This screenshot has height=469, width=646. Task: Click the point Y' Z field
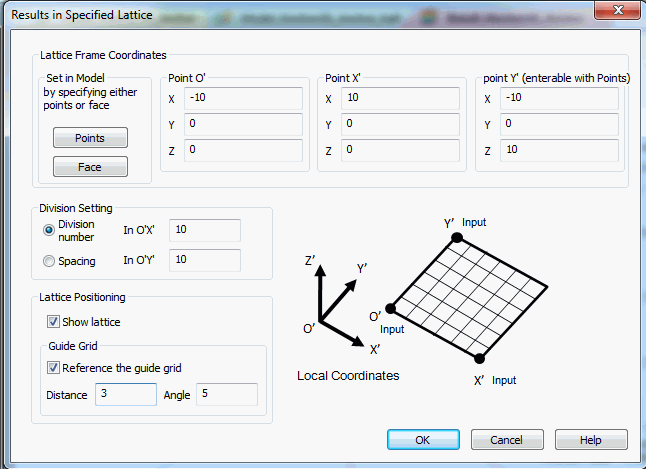point(559,150)
